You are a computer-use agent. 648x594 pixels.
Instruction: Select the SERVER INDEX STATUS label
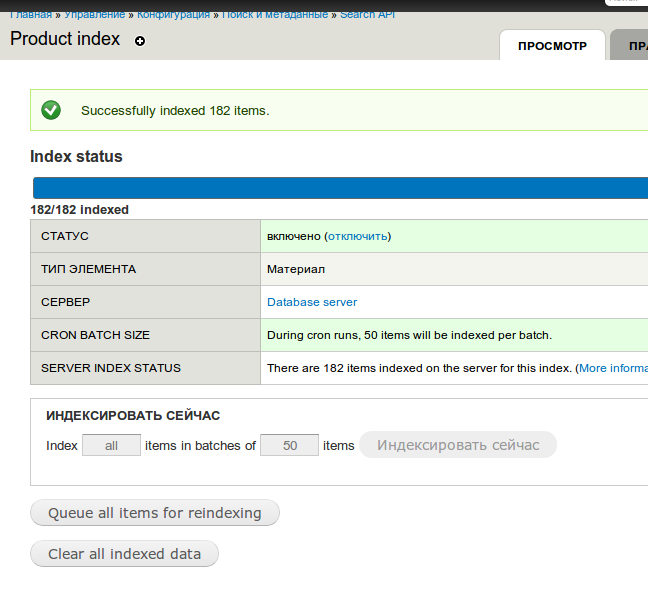point(111,368)
